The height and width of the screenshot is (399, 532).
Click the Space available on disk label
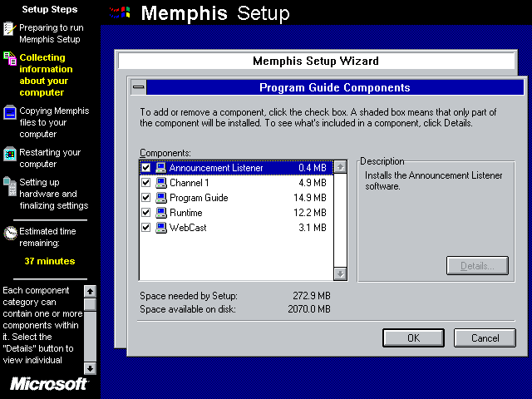click(x=188, y=309)
